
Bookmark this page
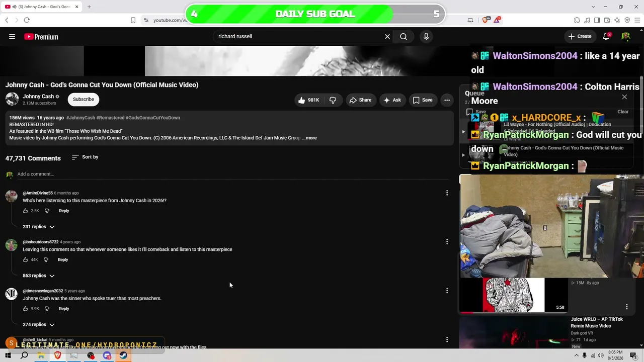tap(133, 20)
